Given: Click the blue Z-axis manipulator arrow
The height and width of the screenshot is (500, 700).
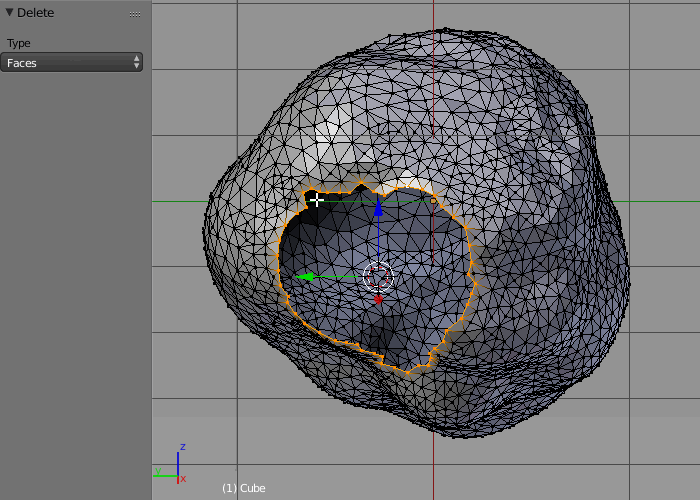Looking at the screenshot, I should 378,208.
